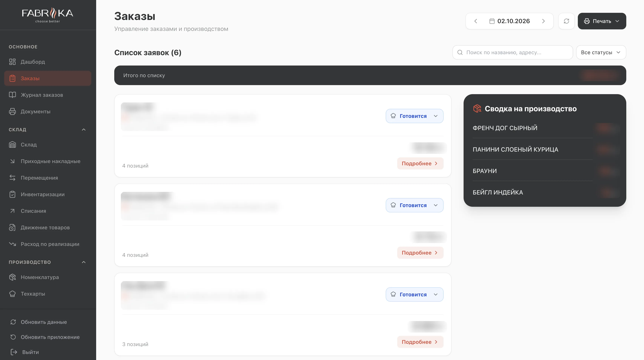
Task: Open the 02.10.2026 date picker
Action: (x=510, y=21)
